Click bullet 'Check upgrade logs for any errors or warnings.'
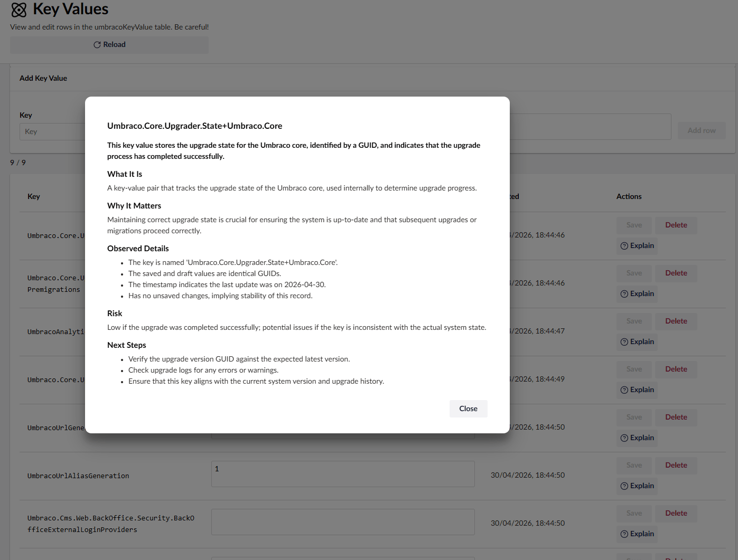Viewport: 738px width, 560px height. [203, 370]
